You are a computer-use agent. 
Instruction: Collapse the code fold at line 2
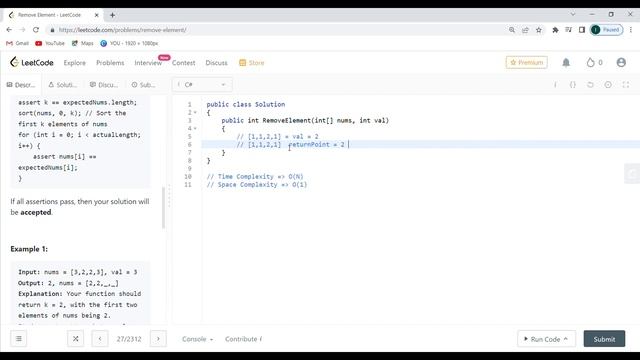pyautogui.click(x=195, y=112)
